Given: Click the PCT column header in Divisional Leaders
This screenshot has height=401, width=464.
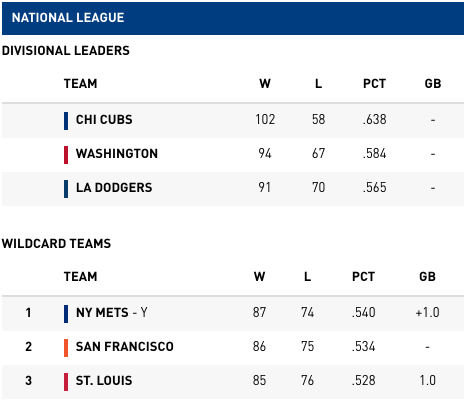Looking at the screenshot, I should pyautogui.click(x=374, y=84).
